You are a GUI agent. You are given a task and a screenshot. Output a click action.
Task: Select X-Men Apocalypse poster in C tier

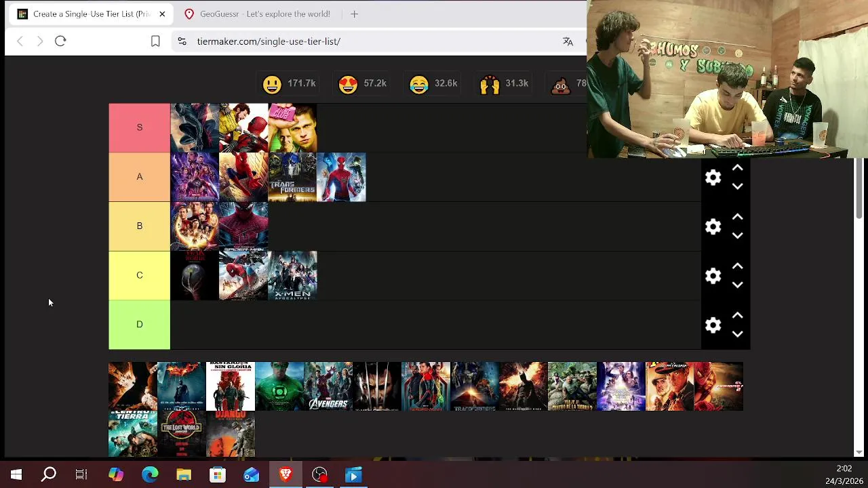coord(292,276)
